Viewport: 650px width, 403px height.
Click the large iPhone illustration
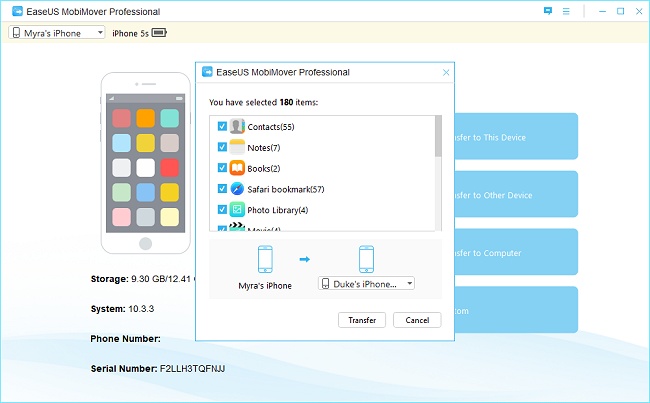coord(146,163)
